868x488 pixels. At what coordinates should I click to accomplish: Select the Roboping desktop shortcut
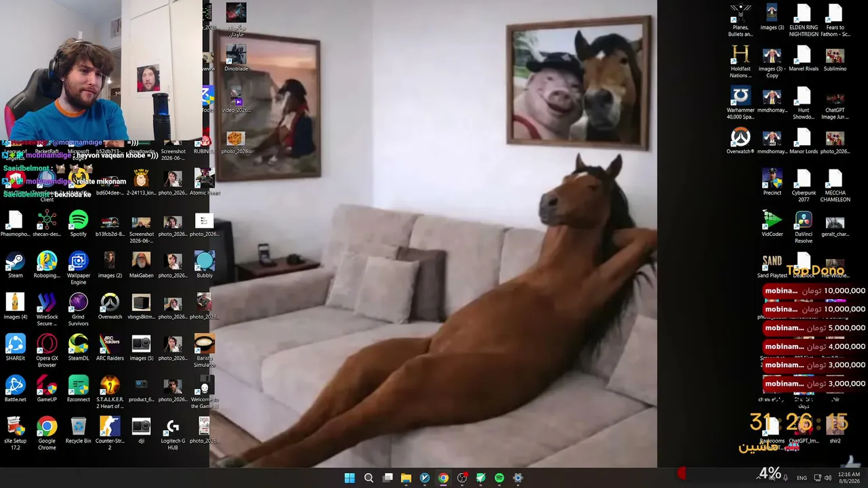click(47, 266)
